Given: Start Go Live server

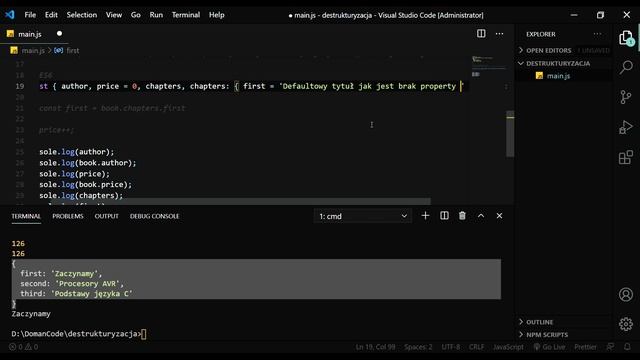Looking at the screenshot, I should [x=549, y=347].
